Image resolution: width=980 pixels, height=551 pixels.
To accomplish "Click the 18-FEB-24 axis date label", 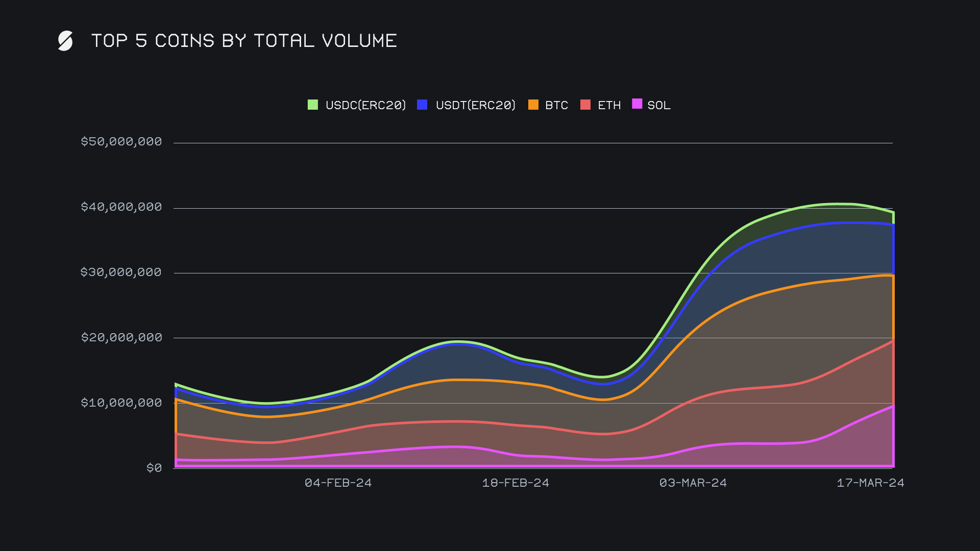I will coord(516,483).
